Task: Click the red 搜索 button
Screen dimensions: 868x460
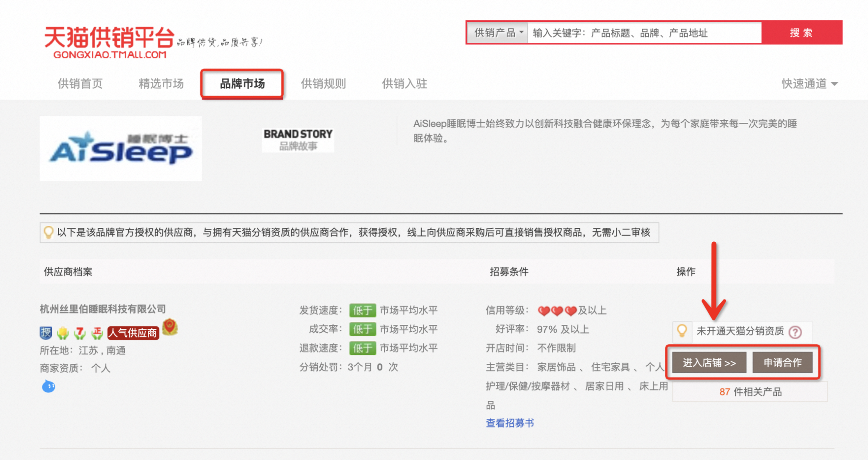Action: pyautogui.click(x=801, y=33)
